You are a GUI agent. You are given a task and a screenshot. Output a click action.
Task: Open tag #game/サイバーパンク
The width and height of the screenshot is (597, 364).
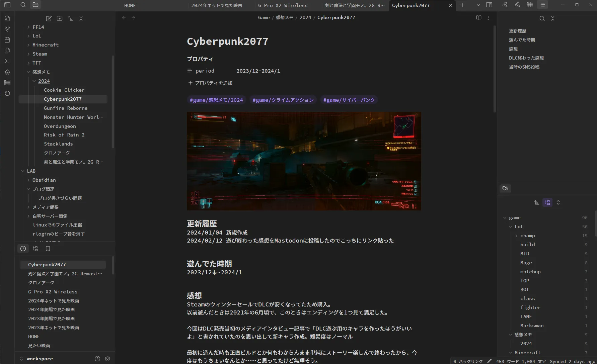[349, 100]
